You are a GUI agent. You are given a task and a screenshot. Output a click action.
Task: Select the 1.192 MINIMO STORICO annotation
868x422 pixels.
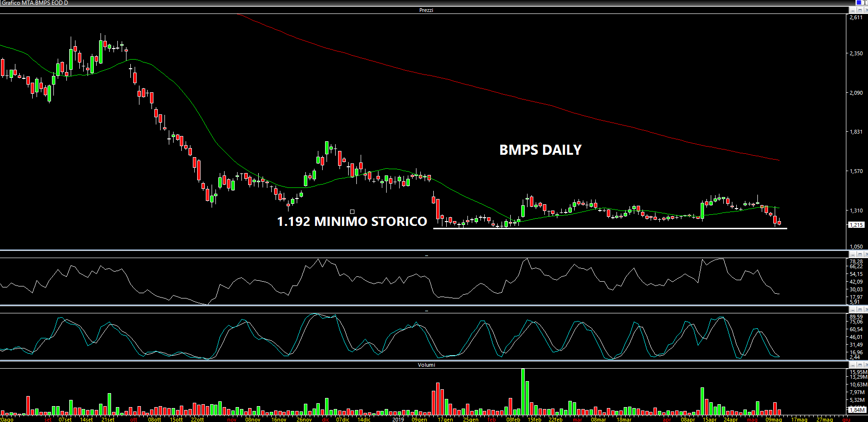(352, 222)
